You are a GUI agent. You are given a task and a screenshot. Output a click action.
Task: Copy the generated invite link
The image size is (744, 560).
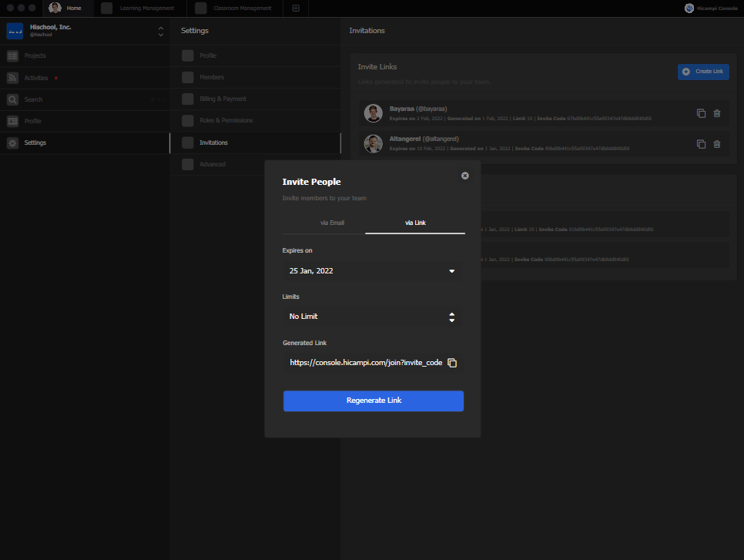[x=452, y=363]
